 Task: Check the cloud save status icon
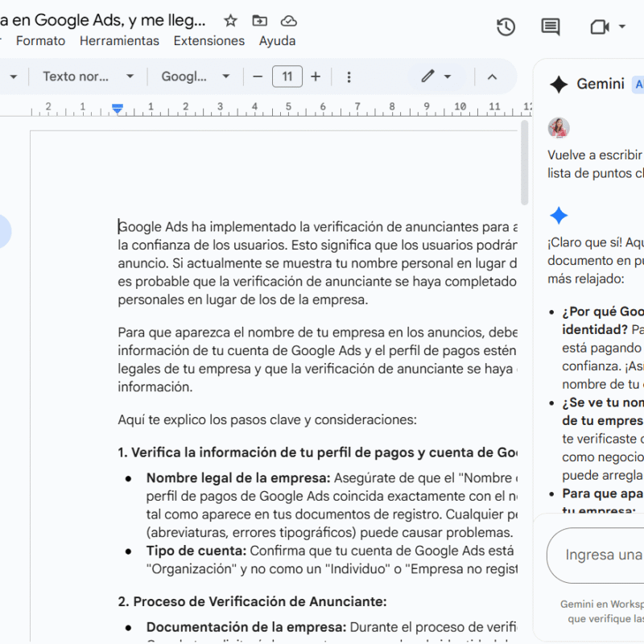pos(288,21)
